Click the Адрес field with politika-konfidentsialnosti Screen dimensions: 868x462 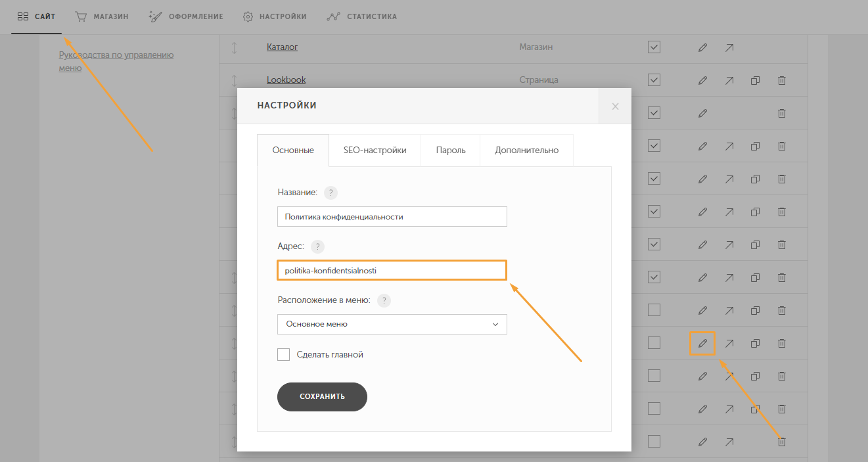[x=392, y=270]
